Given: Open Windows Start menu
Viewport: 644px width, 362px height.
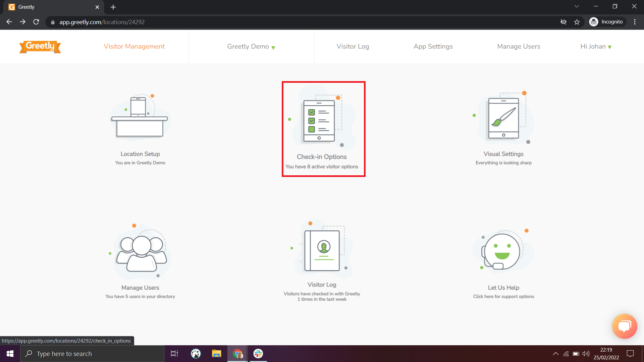Looking at the screenshot, I should click(x=10, y=354).
